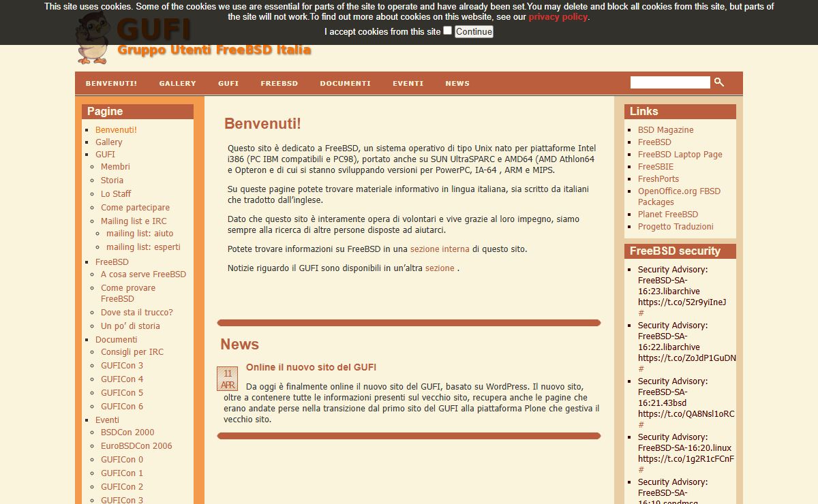Screen dimensions: 818x504
Task: Open the Planet FreeBSD link
Action: click(668, 215)
